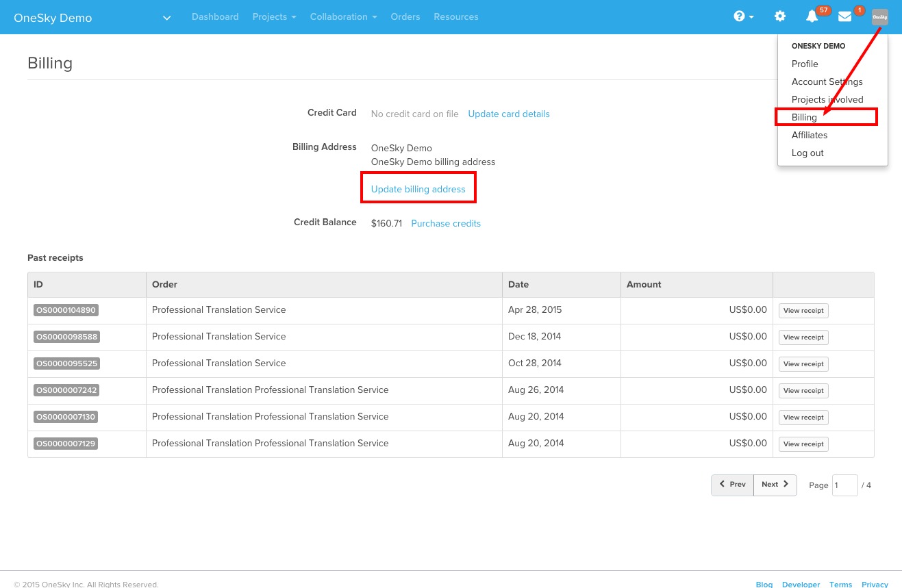The width and height of the screenshot is (902, 588).
Task: Go to previous receipts page with Prev
Action: 732,485
